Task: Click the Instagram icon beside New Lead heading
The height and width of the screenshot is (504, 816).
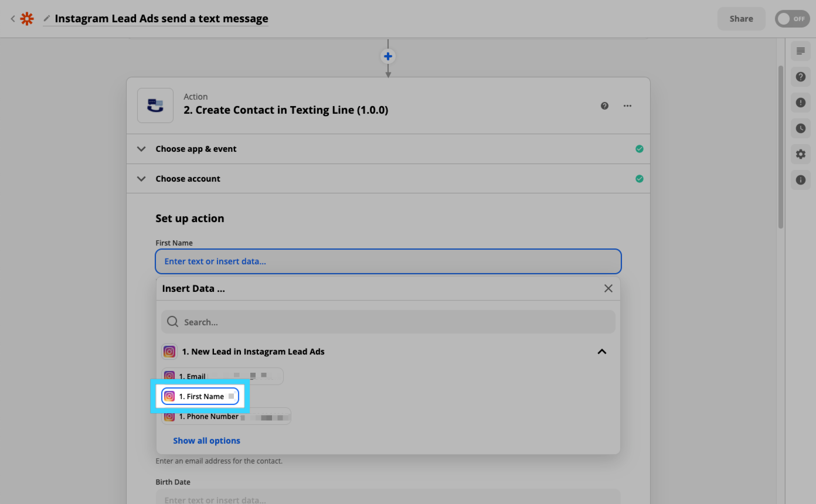Action: [x=169, y=352]
